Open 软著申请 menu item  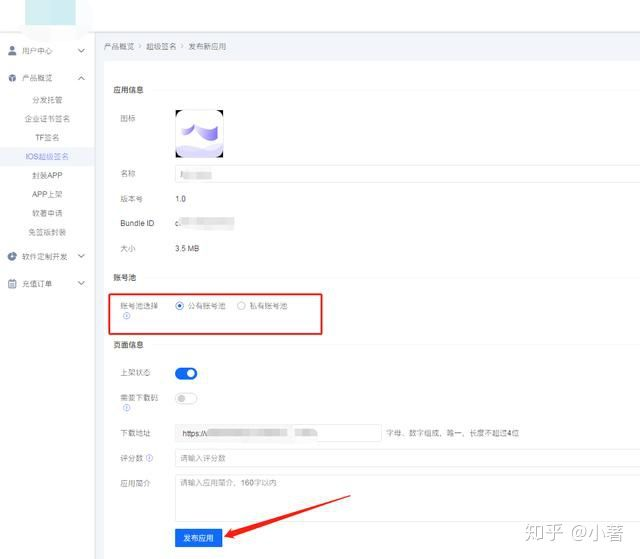tap(47, 213)
